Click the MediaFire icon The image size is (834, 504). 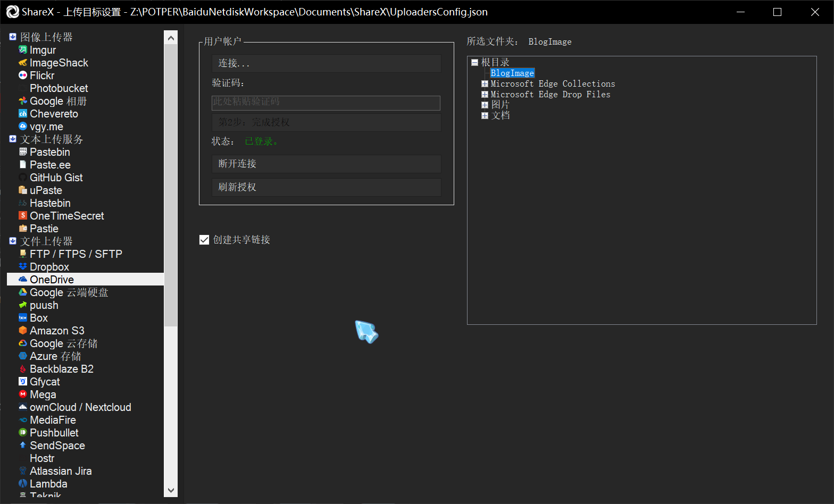[23, 420]
